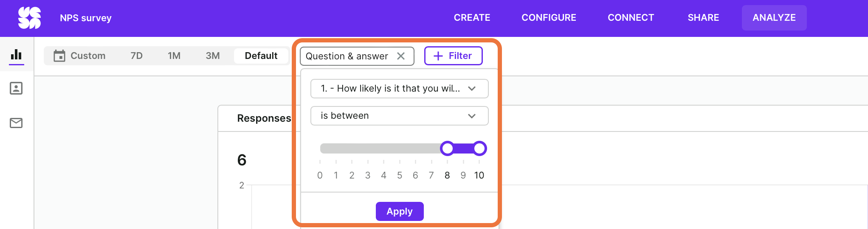Expand the question selector dropdown
The image size is (868, 229).
(400, 89)
